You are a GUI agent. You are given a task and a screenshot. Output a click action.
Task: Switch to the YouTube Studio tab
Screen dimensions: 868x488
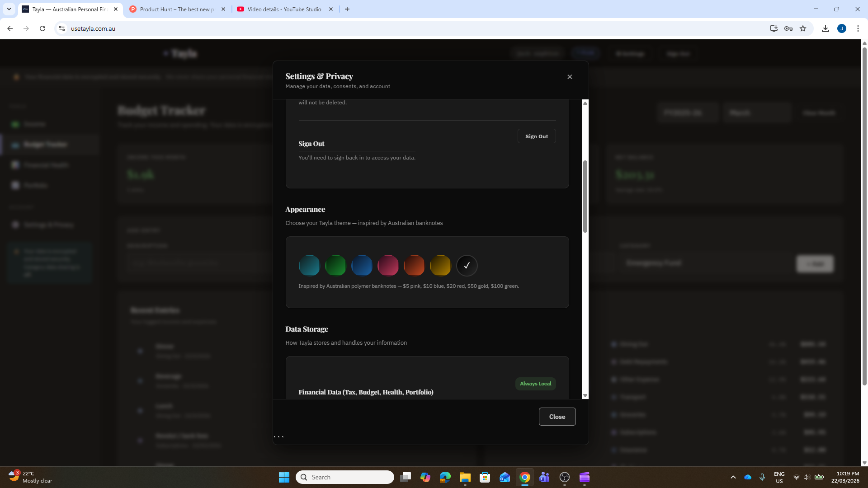coord(284,9)
